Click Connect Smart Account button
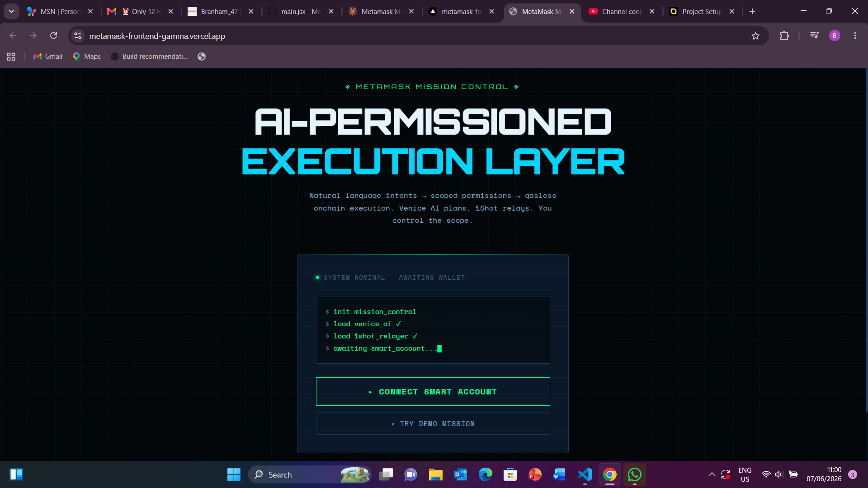868x488 pixels. click(433, 391)
